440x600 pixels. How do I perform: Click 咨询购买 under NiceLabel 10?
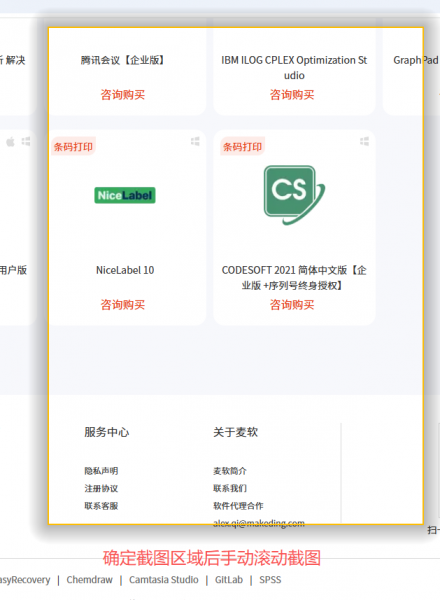pyautogui.click(x=122, y=305)
